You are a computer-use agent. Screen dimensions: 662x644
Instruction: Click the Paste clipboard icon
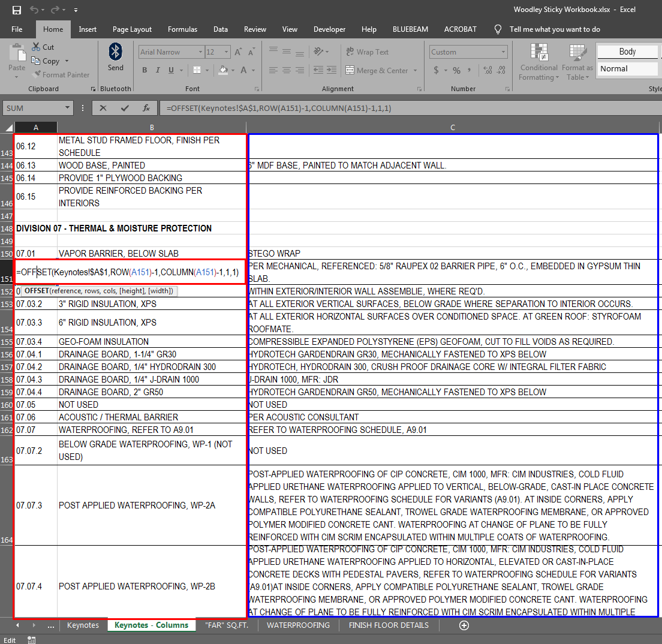pos(17,53)
